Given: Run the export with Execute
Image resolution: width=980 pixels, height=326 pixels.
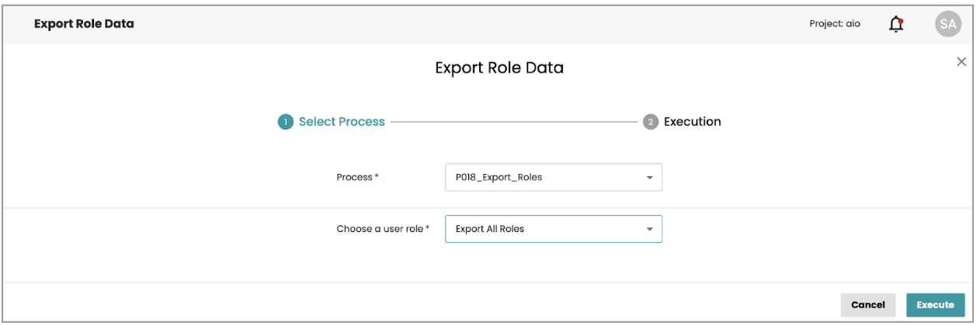Looking at the screenshot, I should 935,305.
